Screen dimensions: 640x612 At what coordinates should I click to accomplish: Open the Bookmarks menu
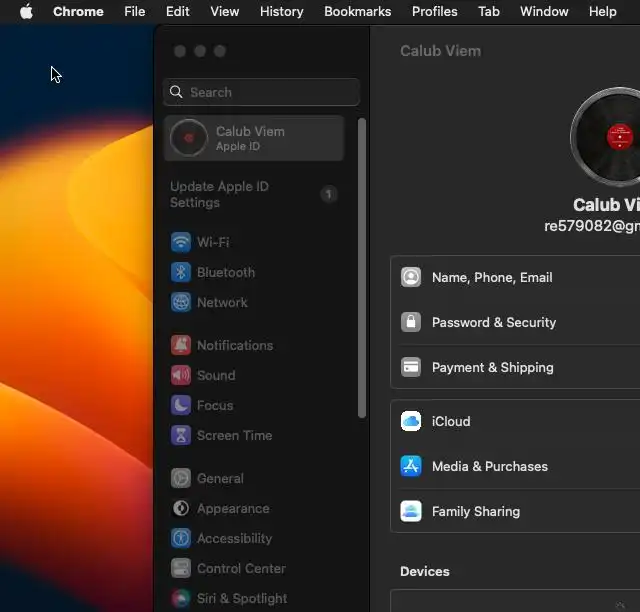pyautogui.click(x=358, y=11)
